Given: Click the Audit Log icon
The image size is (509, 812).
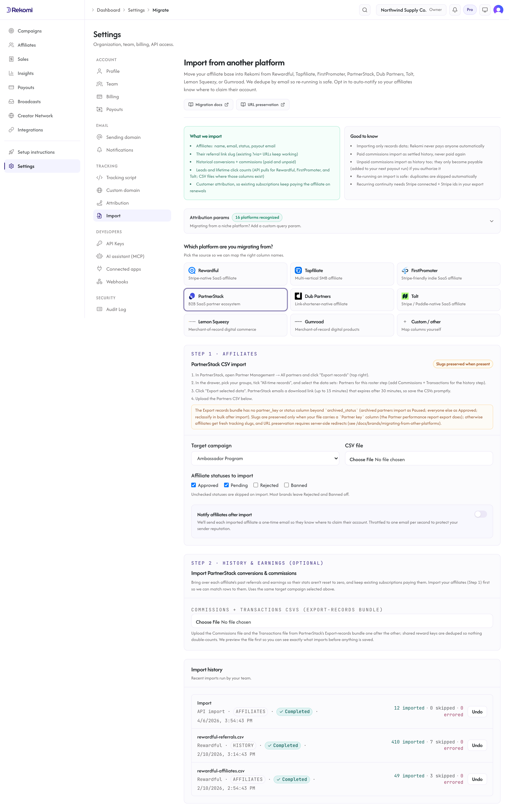Looking at the screenshot, I should point(99,310).
